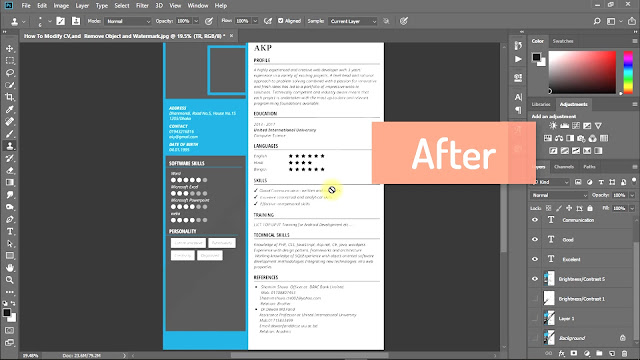640x360 pixels.
Task: Click the Background layer thumbnail
Action: point(549,338)
